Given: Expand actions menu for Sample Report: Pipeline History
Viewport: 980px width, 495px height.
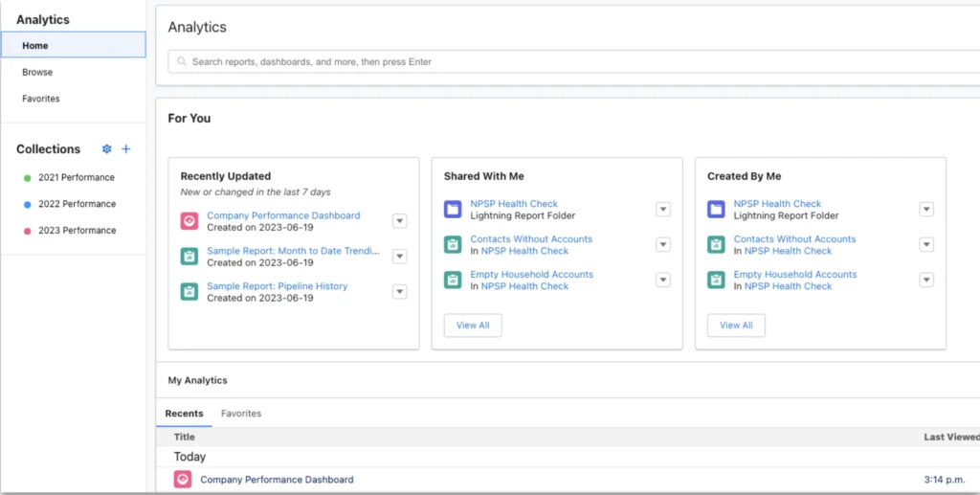Looking at the screenshot, I should point(400,292).
